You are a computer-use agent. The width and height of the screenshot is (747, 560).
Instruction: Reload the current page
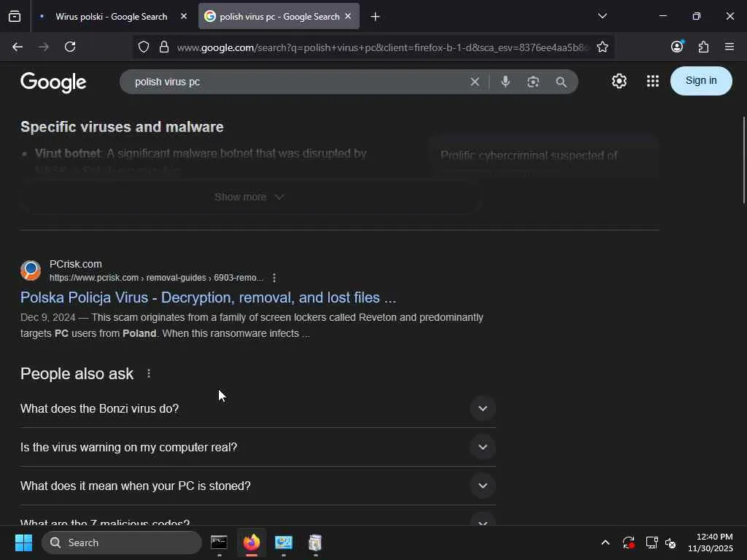coord(70,47)
